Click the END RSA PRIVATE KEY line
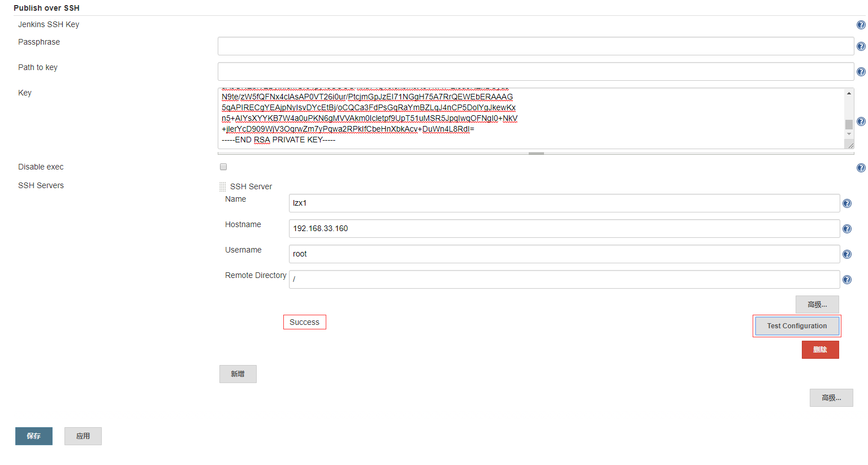 278,140
